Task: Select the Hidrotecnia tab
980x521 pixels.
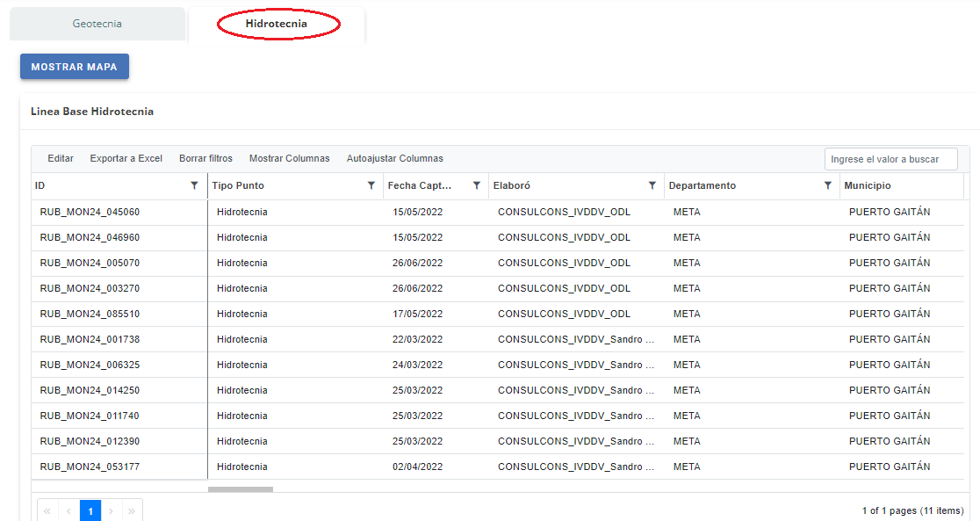Action: point(277,24)
